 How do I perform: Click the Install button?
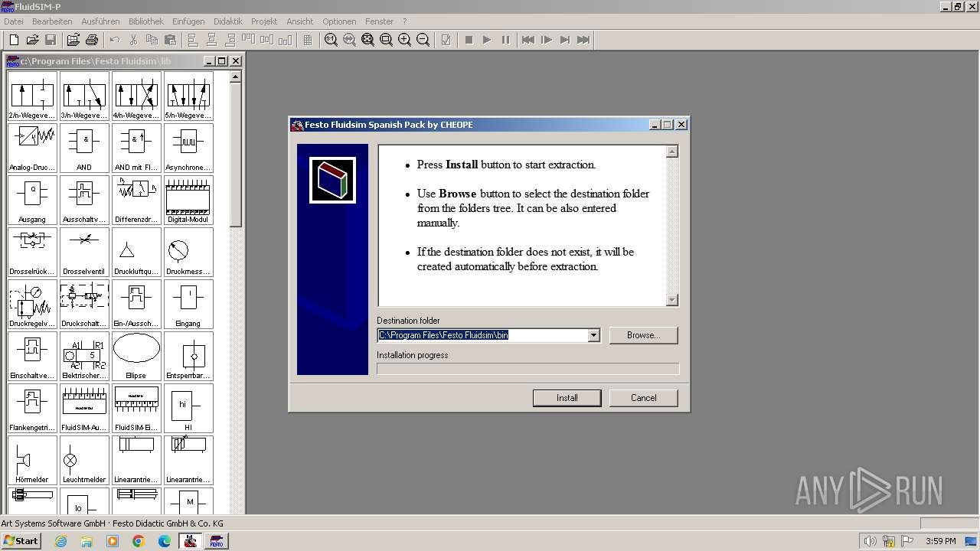[x=567, y=398]
